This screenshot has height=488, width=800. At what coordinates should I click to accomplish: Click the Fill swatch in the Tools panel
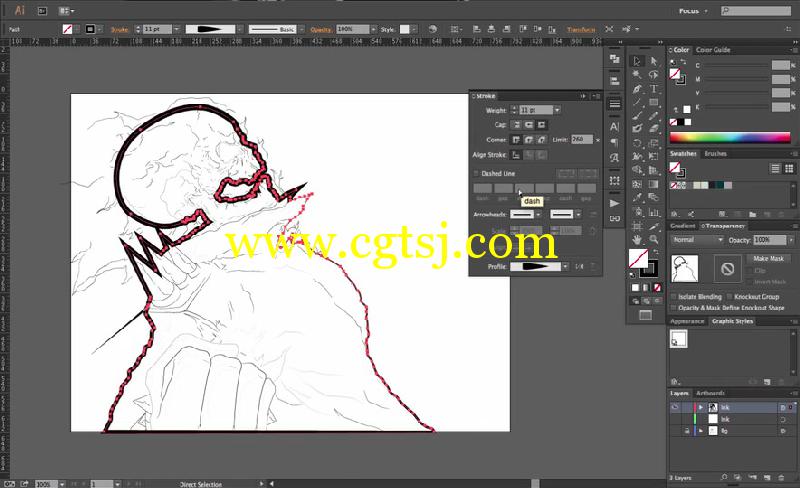pyautogui.click(x=638, y=259)
